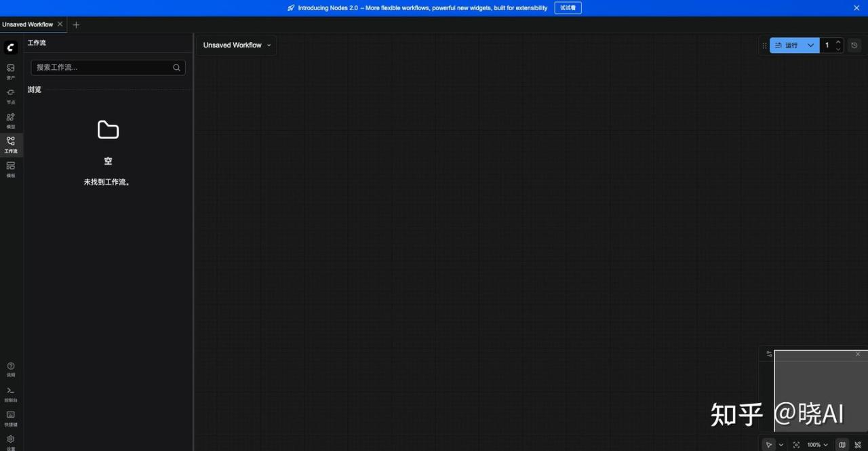Open the 模型 (Models) sidebar panel
Viewport: 868px width, 451px height.
[x=11, y=119]
